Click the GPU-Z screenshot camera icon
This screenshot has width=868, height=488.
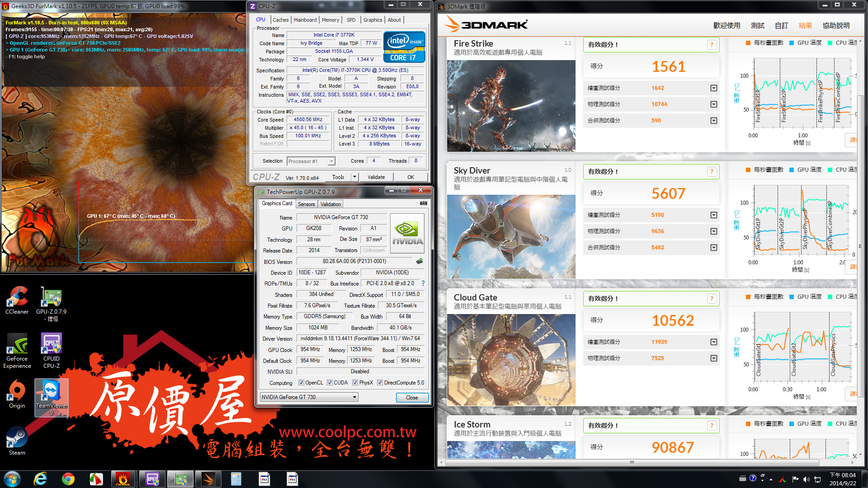pyautogui.click(x=423, y=203)
